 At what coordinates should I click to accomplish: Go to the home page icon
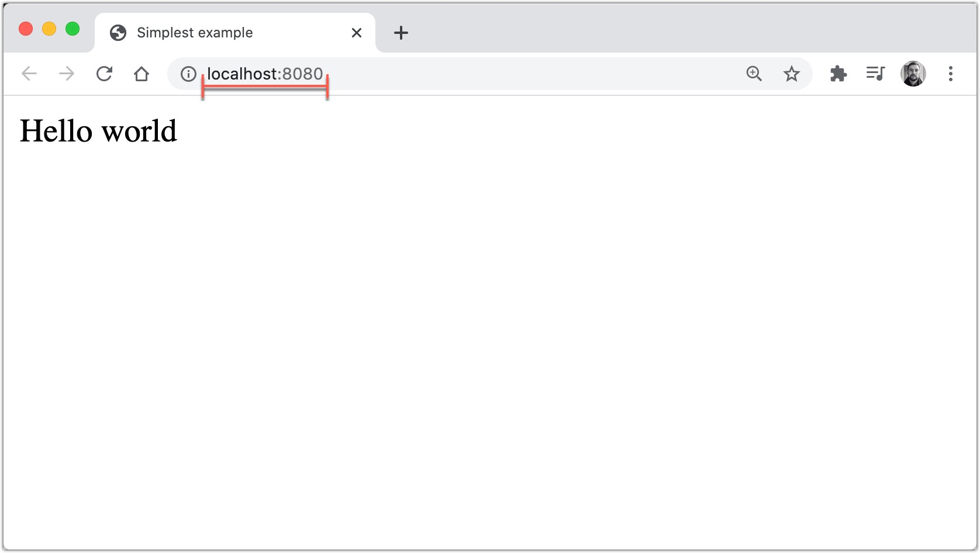point(142,74)
